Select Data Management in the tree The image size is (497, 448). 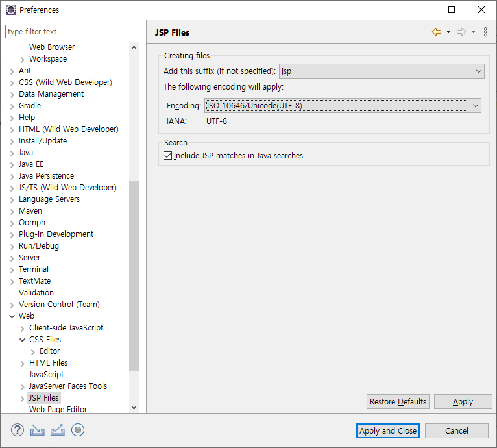[51, 94]
